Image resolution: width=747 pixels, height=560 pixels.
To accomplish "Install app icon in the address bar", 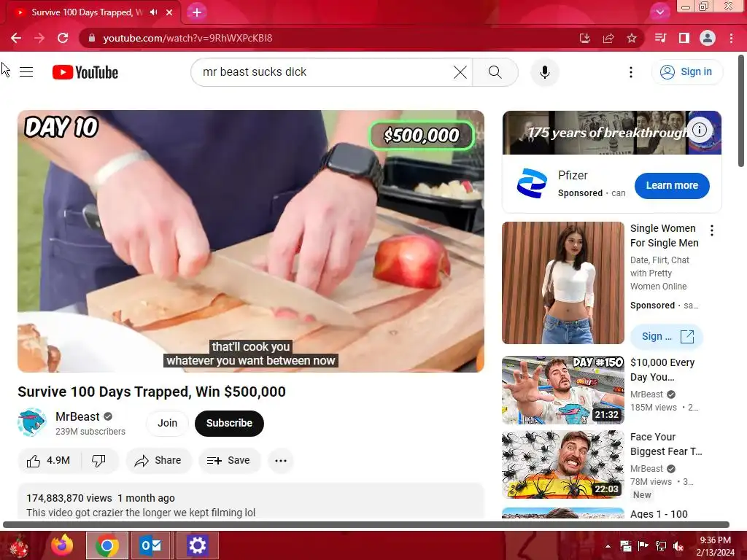I will tap(585, 38).
